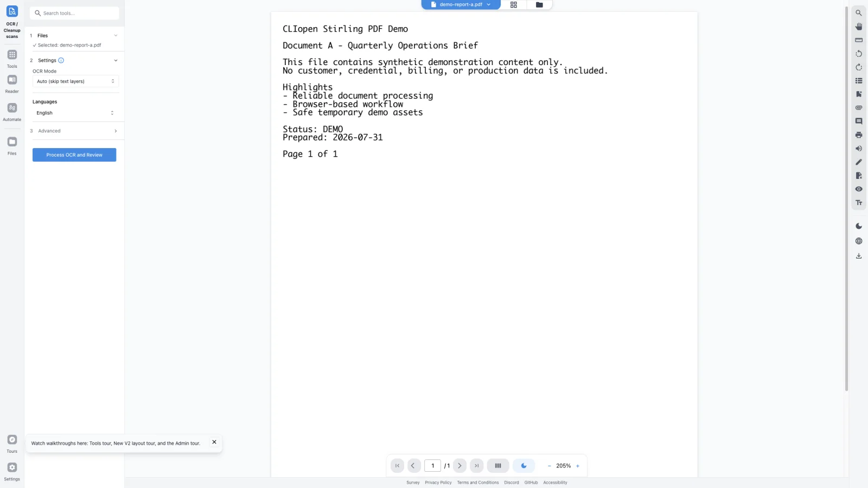Jump to the last page
Screen dimensions: 868x488
click(x=476, y=466)
